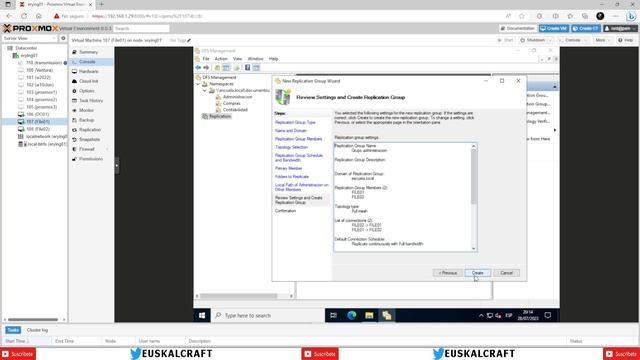Viewport: 640px width, 360px height.
Task: Open the DFS Management Action menu
Action: coord(221,59)
